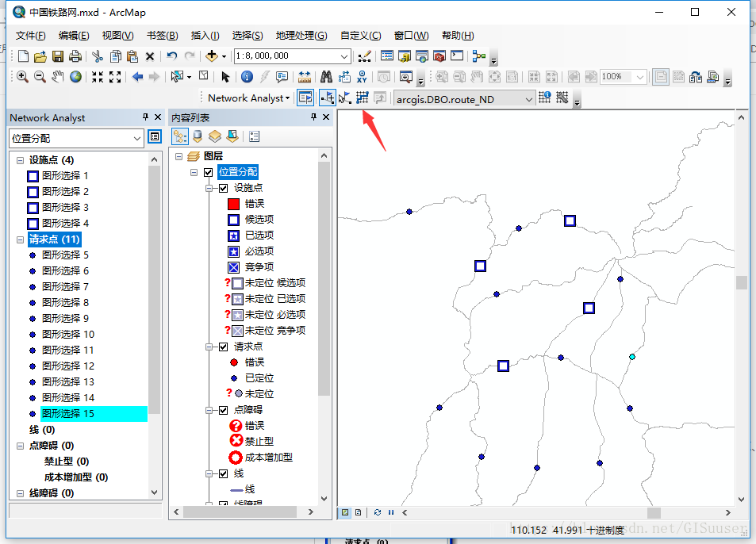The image size is (756, 544).
Task: Toggle the Network Analyst window button
Action: (305, 98)
